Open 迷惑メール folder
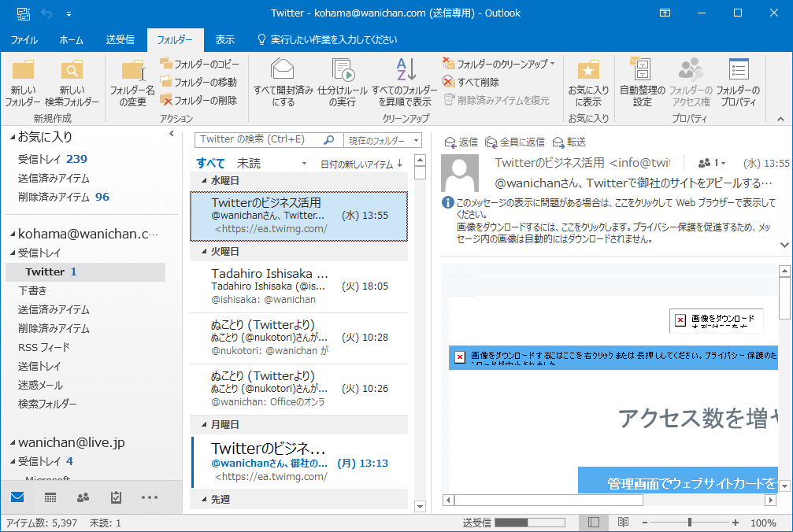 (x=40, y=385)
